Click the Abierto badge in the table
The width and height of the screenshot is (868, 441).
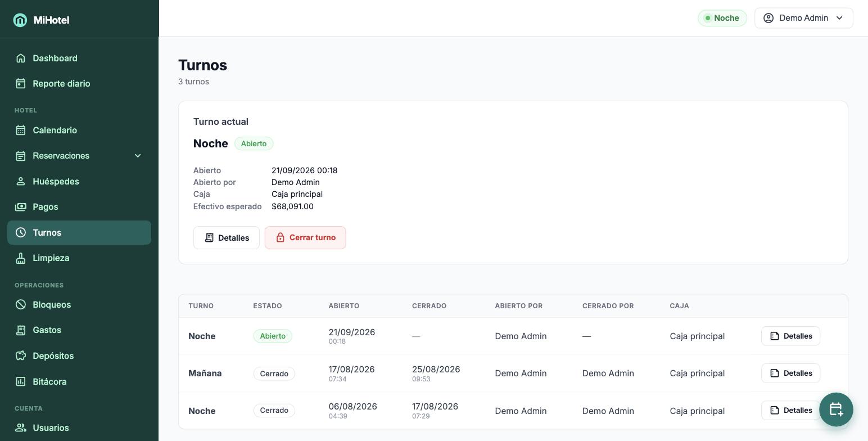tap(273, 336)
